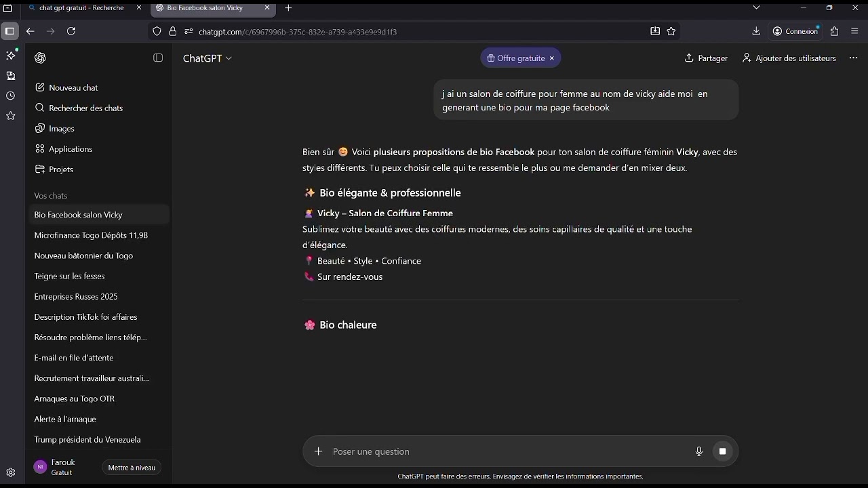Click the microphone dictation icon
Image resolution: width=868 pixels, height=488 pixels.
click(x=699, y=451)
